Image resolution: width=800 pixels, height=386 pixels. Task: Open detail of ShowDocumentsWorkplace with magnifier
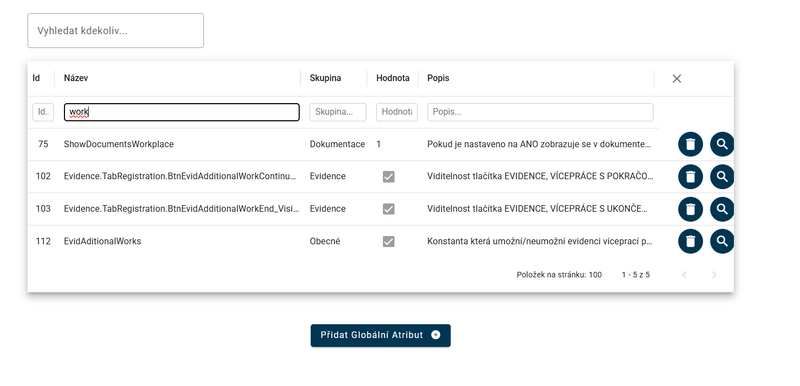point(721,144)
